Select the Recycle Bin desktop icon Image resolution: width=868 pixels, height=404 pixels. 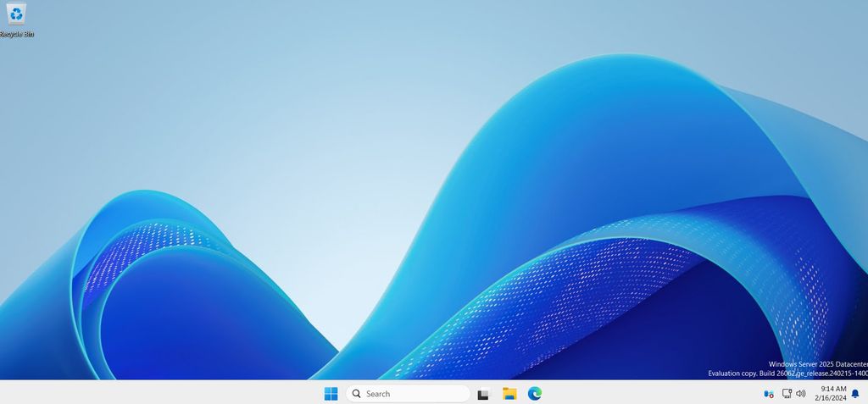coord(16,14)
